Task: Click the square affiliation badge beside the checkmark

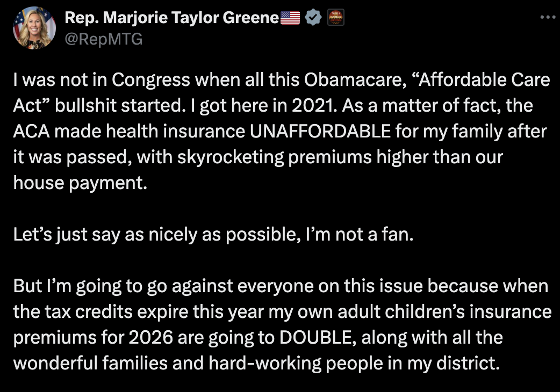Action: [x=335, y=18]
